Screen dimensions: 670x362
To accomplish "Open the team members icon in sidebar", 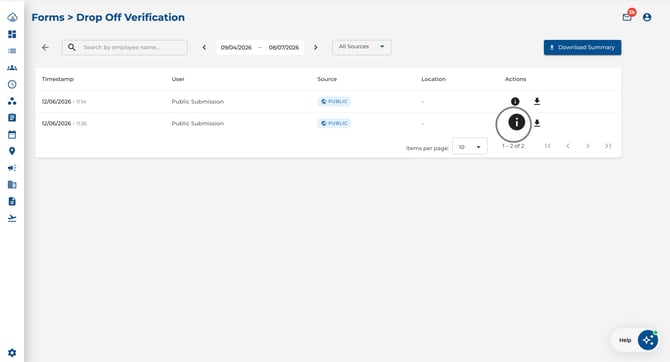I will click(12, 68).
